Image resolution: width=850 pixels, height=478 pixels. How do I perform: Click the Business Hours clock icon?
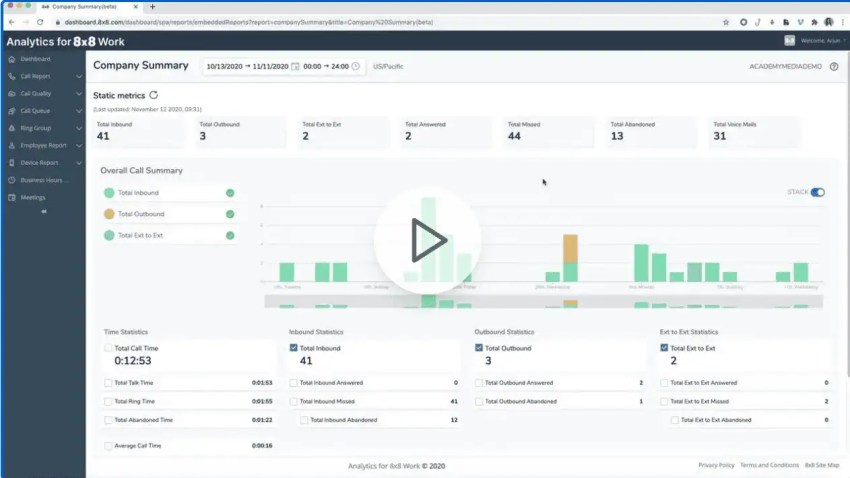(12, 180)
